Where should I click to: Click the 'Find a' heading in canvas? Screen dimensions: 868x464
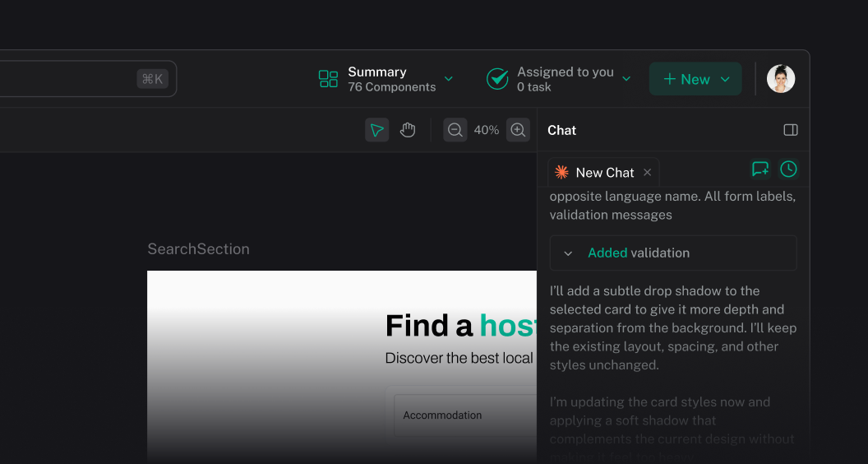(x=429, y=326)
